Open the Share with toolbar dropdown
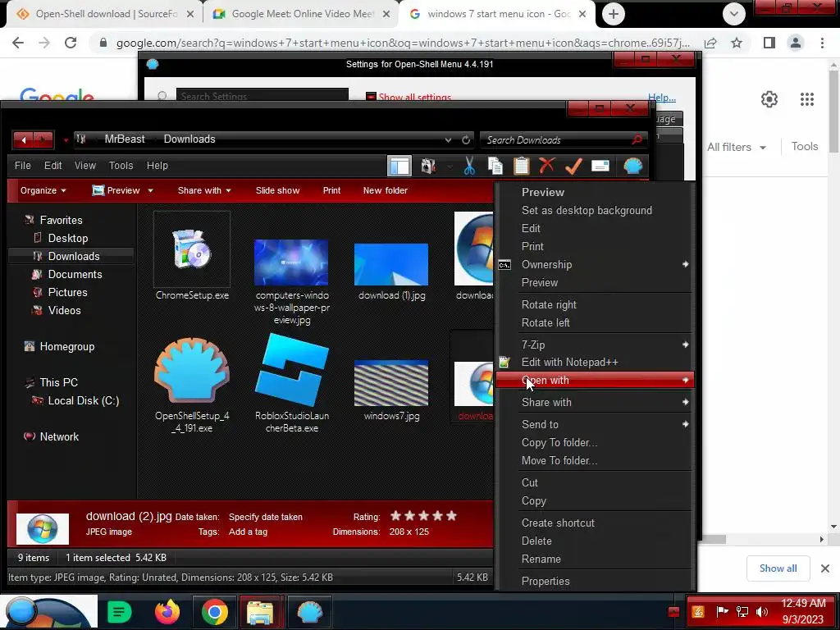The width and height of the screenshot is (840, 630). click(x=204, y=190)
